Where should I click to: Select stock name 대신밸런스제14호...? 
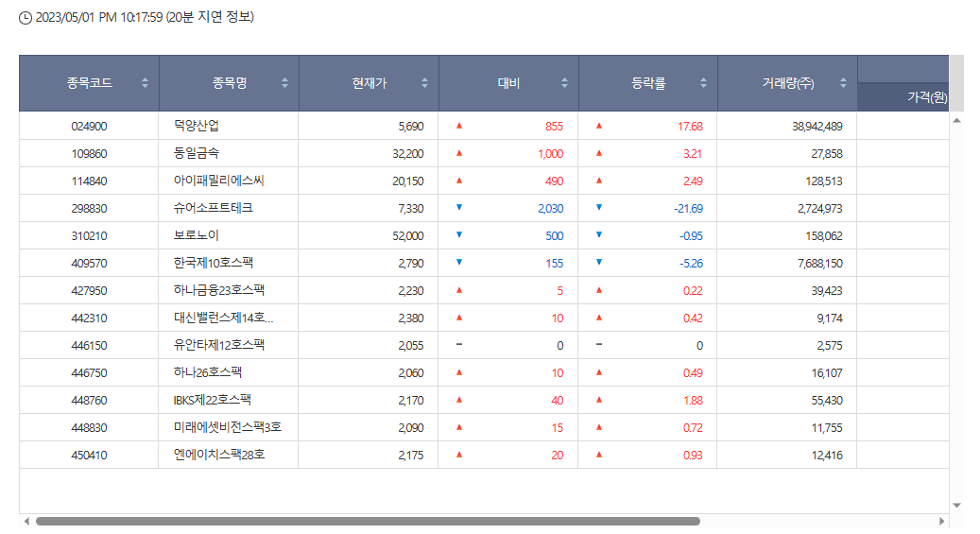click(x=223, y=319)
